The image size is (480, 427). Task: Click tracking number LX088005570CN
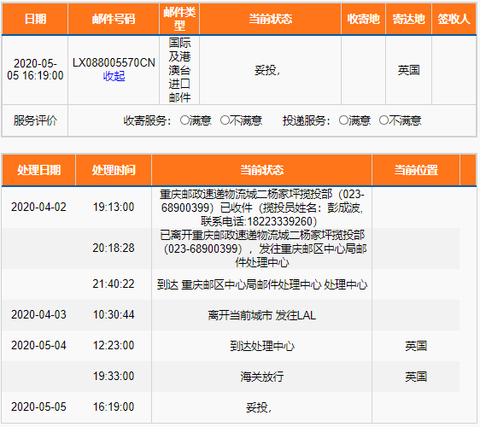[x=114, y=63]
